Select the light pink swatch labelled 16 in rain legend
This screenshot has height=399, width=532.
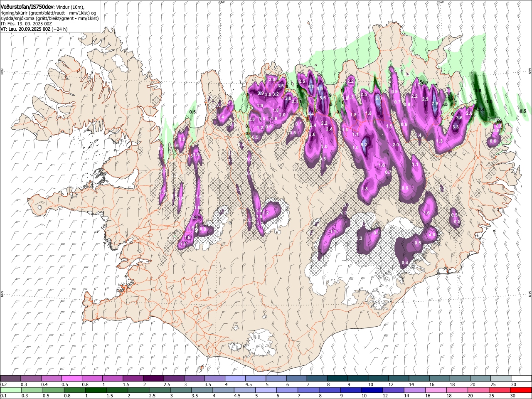coord(436,390)
